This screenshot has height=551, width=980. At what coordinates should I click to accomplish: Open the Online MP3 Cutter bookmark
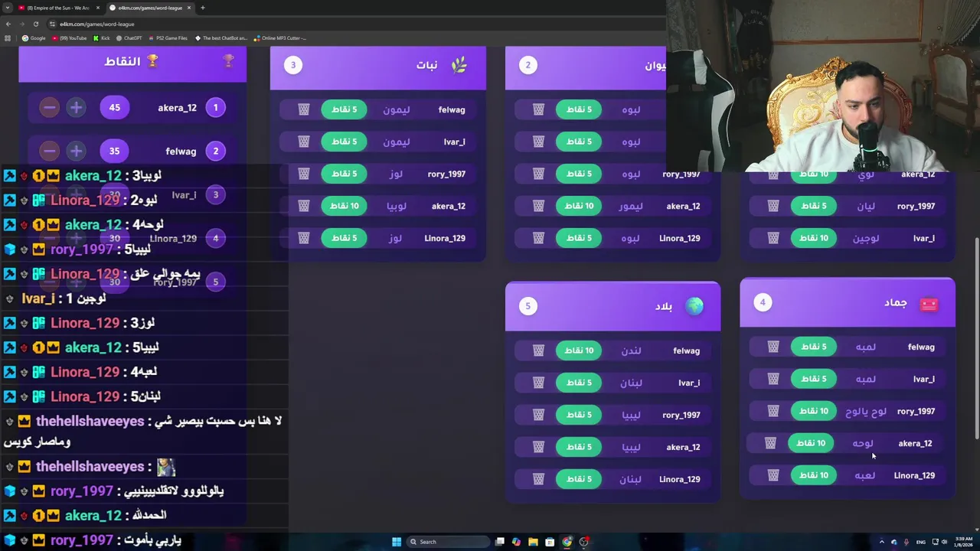point(280,37)
